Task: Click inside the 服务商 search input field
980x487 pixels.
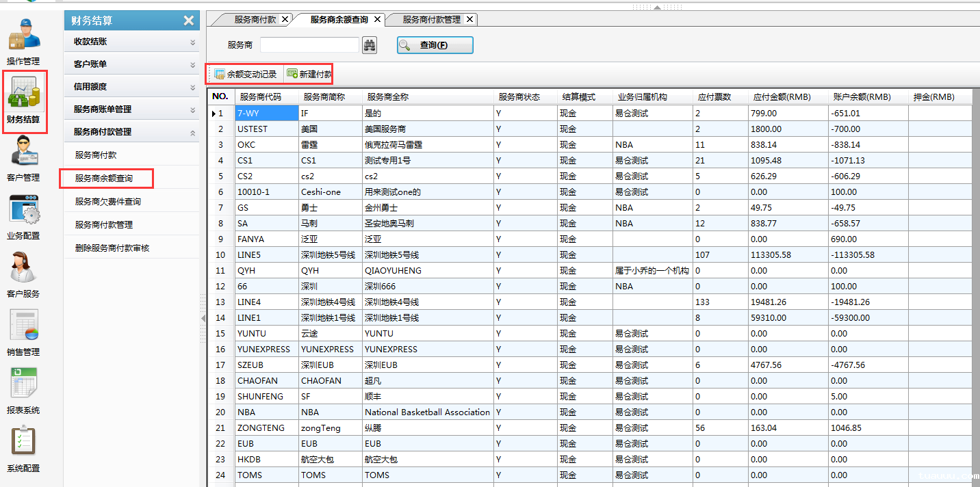Action: (309, 45)
